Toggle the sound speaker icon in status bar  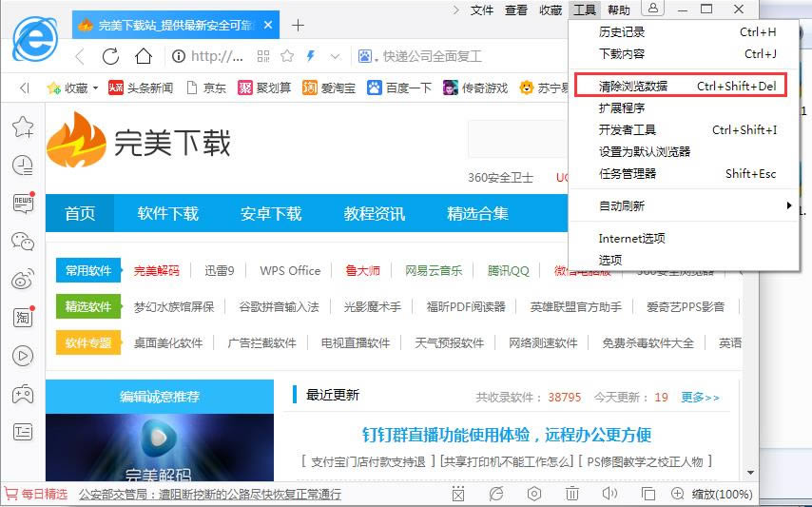point(610,494)
